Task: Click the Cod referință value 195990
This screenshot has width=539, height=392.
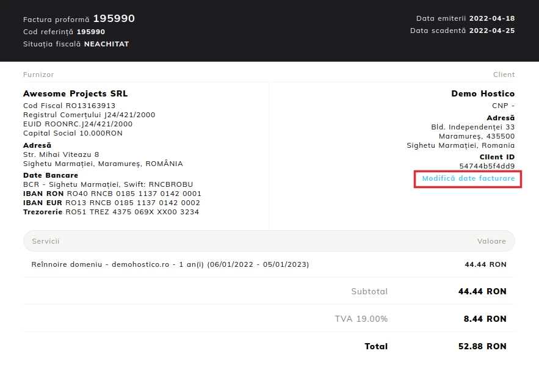Action: tap(91, 31)
